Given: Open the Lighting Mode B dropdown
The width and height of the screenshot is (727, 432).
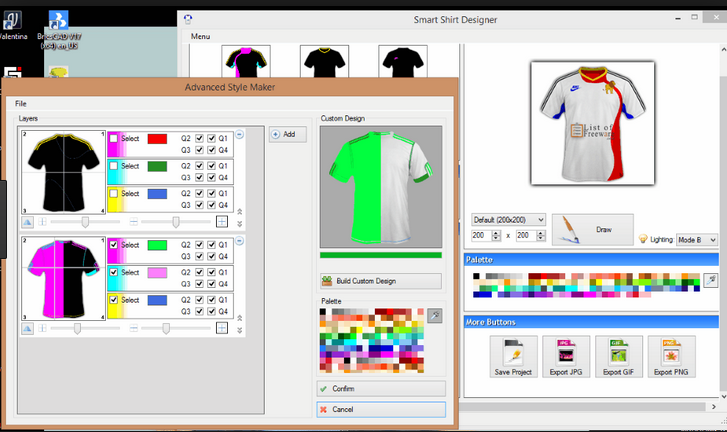Looking at the screenshot, I should tap(696, 240).
